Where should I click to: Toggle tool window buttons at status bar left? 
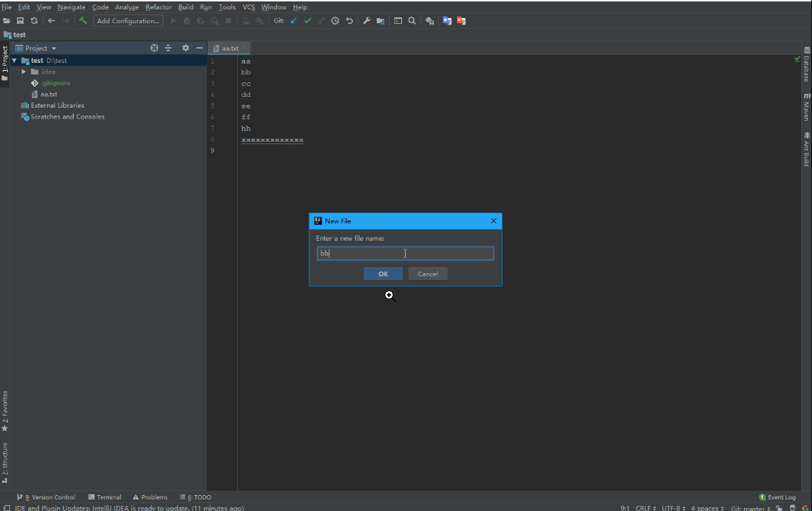tap(7, 508)
